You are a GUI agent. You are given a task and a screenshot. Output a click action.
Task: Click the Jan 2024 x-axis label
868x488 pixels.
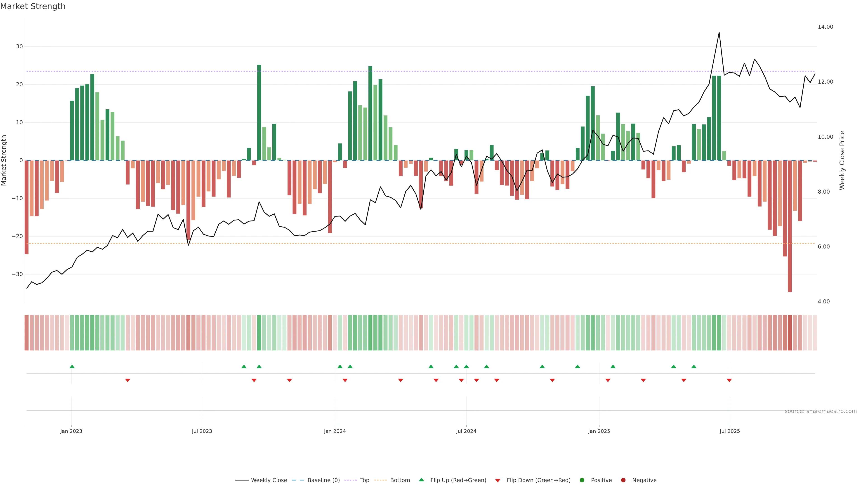[335, 431]
